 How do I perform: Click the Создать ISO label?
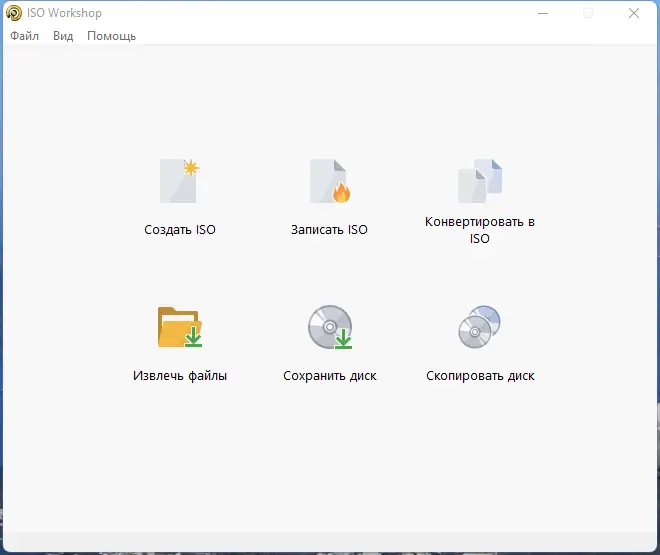coord(180,230)
